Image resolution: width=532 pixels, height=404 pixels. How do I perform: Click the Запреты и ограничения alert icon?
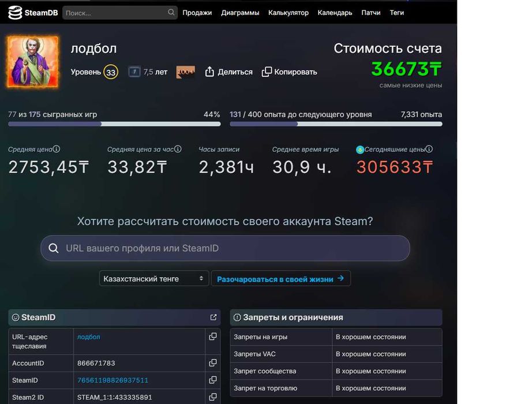coord(237,317)
